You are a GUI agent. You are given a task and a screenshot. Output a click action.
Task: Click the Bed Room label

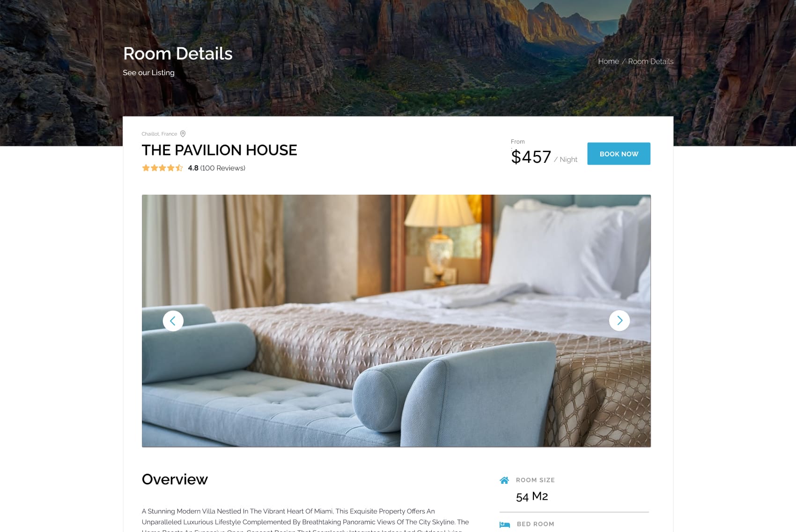point(535,524)
